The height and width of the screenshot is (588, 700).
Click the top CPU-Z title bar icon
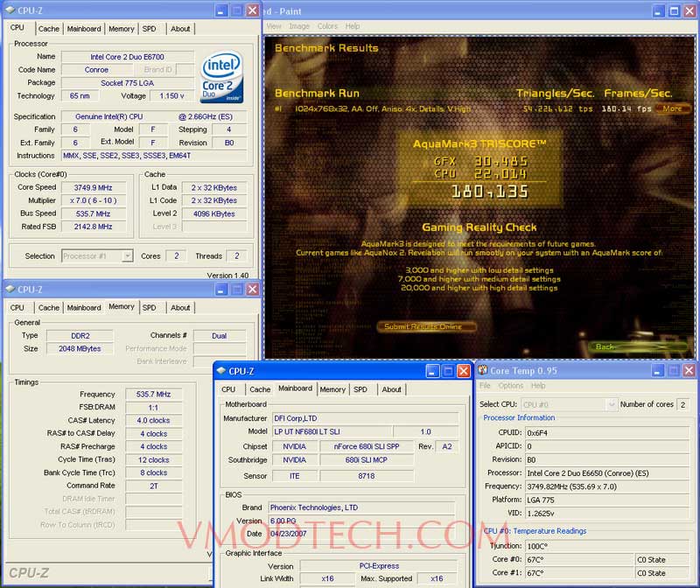point(10,10)
